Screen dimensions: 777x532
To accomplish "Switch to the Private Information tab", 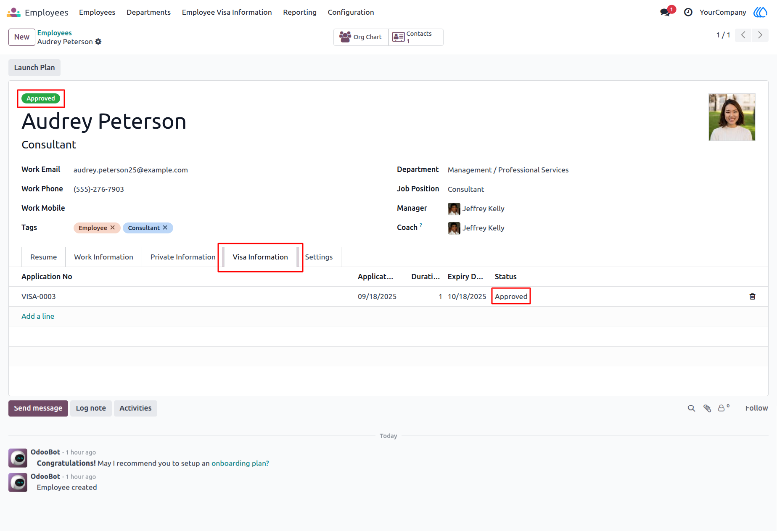I will pos(183,257).
